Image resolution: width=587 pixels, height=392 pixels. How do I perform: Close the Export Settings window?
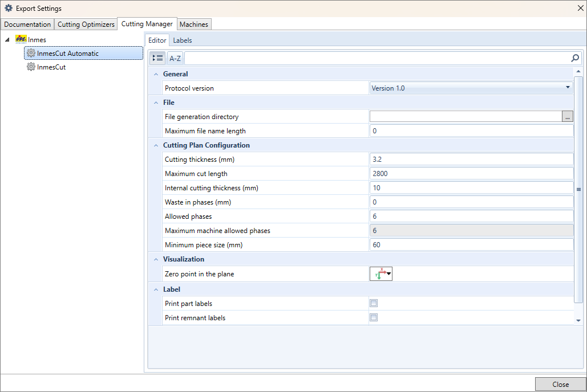[x=580, y=8]
